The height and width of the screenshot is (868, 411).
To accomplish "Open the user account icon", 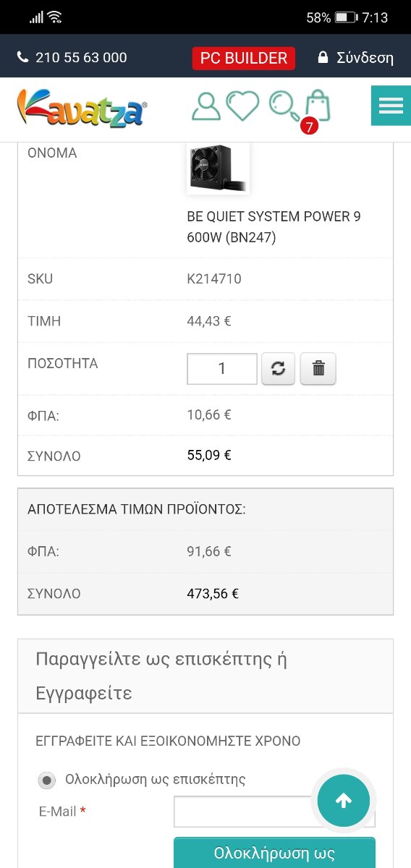I will click(x=206, y=106).
